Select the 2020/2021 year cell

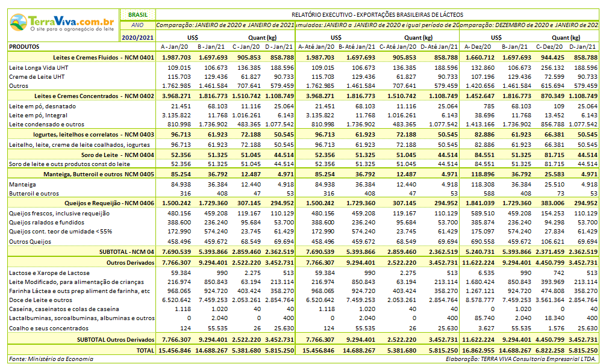click(138, 37)
